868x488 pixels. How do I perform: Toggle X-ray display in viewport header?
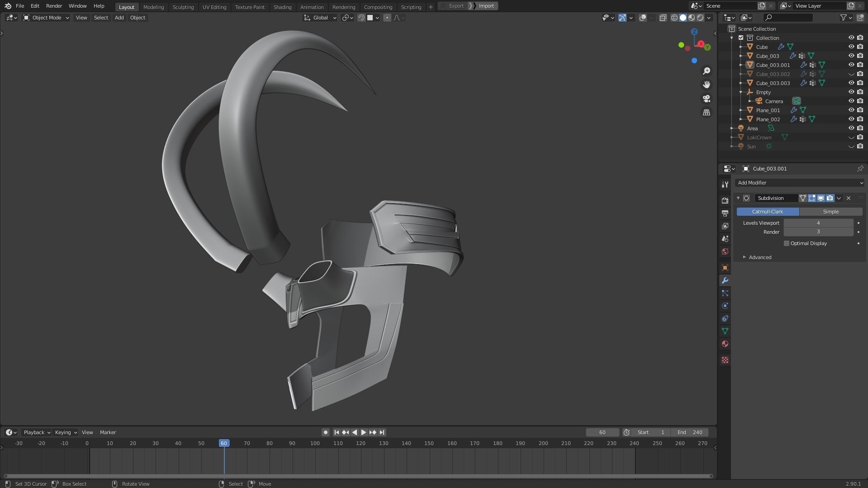coord(663,18)
